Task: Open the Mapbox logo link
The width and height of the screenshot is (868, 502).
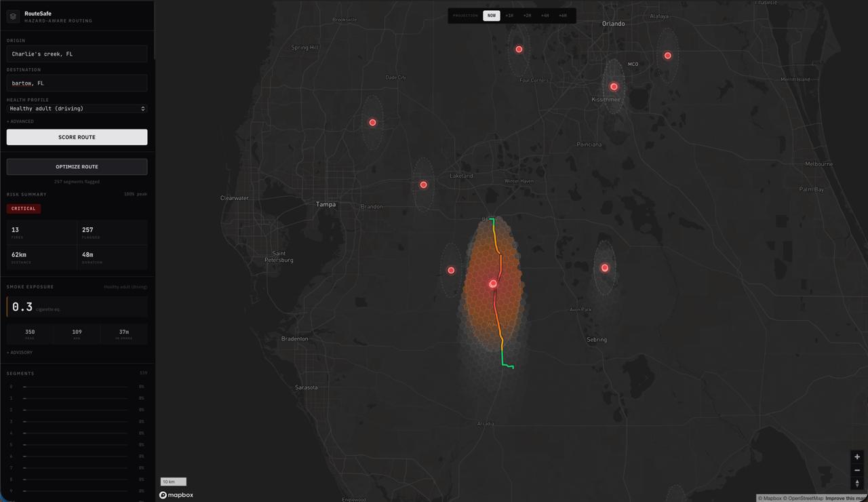Action: [176, 495]
